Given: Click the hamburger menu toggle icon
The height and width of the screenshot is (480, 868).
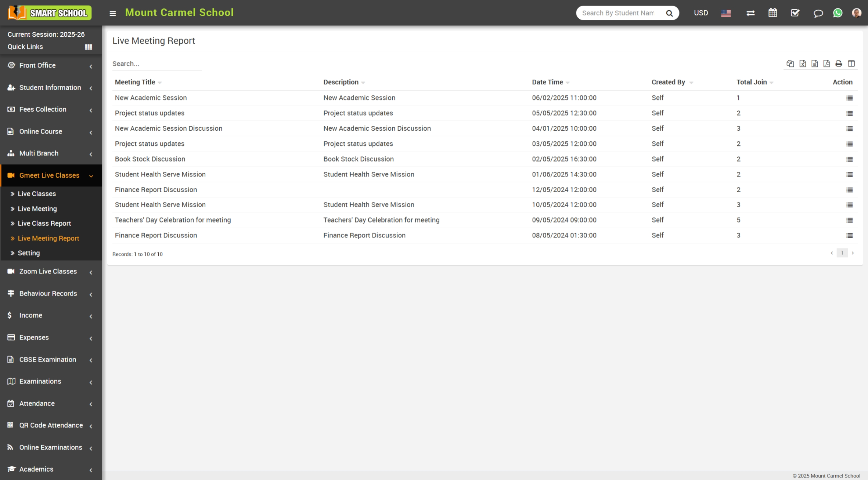Looking at the screenshot, I should [113, 13].
